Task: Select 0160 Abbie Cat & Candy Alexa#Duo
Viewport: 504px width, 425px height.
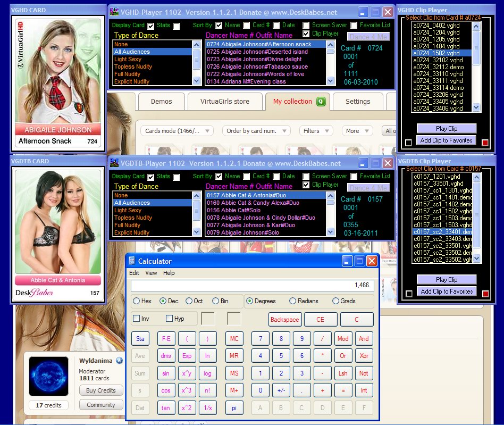Action: click(265, 203)
